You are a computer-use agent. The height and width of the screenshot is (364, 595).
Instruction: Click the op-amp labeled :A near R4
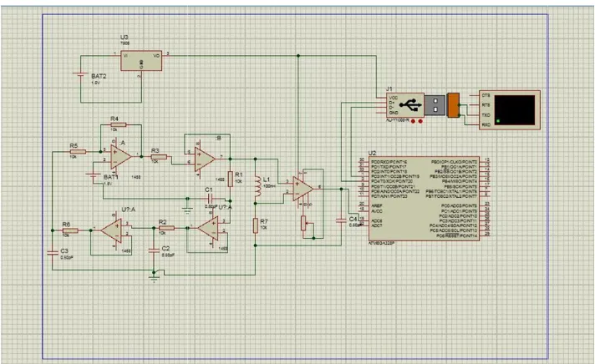(x=120, y=156)
